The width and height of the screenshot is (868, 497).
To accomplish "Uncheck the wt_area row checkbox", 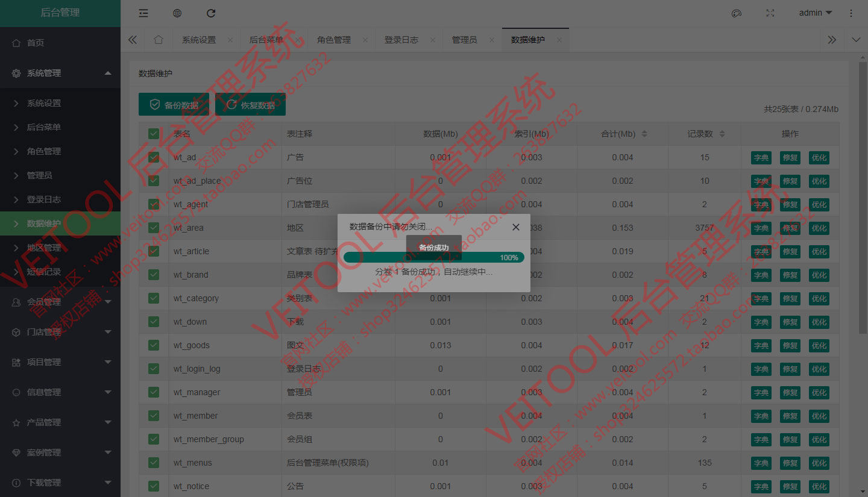I will [154, 228].
